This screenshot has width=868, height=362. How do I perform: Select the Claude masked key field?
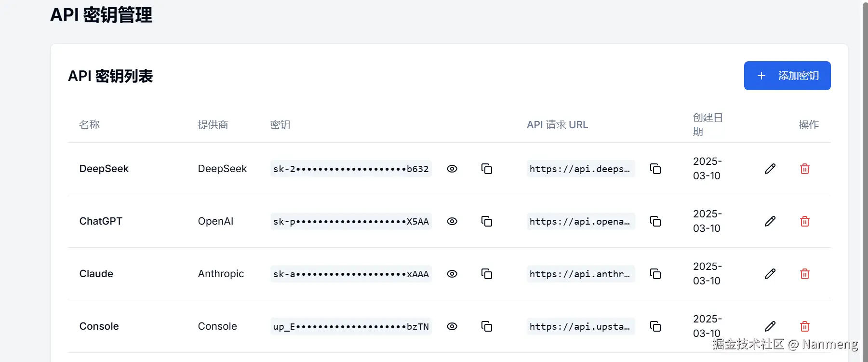coord(350,274)
